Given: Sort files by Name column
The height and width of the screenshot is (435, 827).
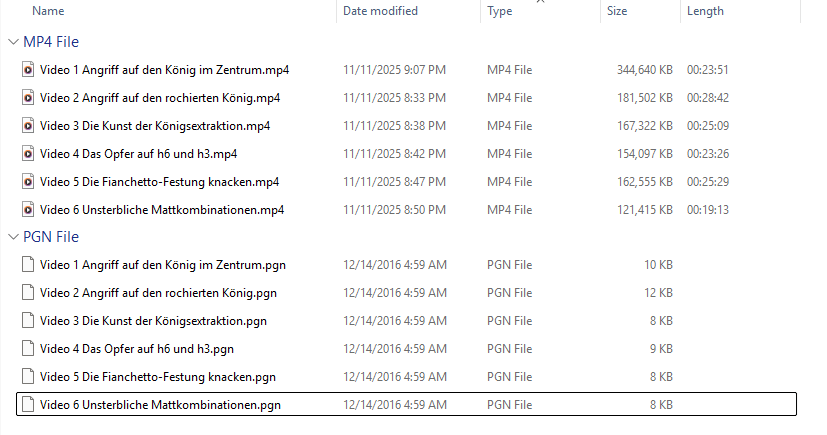Looking at the screenshot, I should (x=48, y=11).
